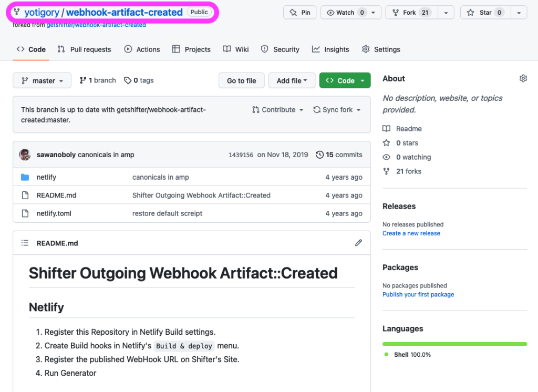Open the Watch notifications dropdown

[x=350, y=13]
